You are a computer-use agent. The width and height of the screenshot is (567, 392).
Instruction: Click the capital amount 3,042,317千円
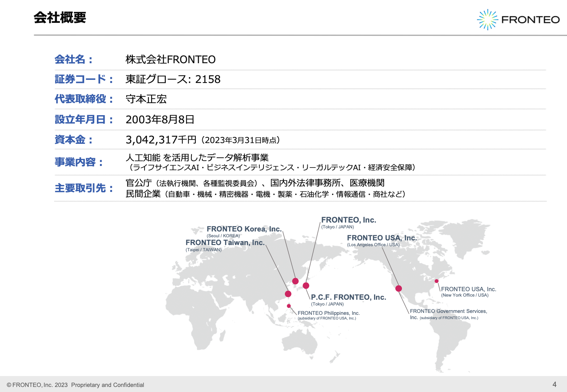161,140
